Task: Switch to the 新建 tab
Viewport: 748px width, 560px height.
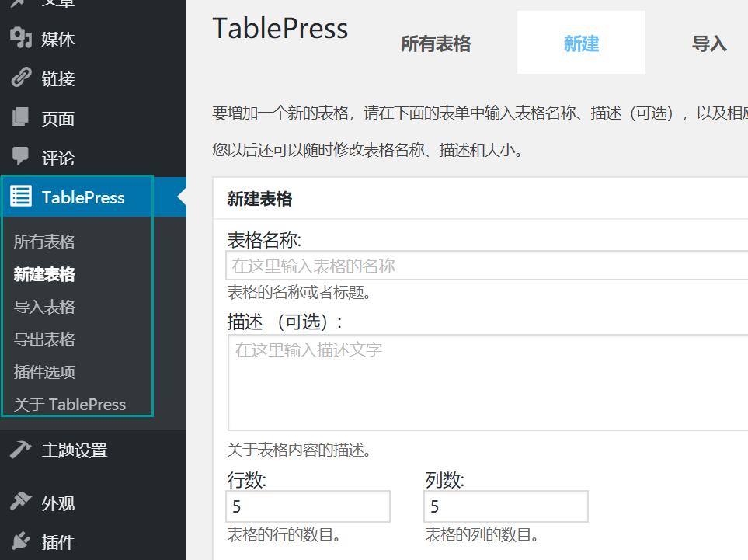Action: (581, 43)
